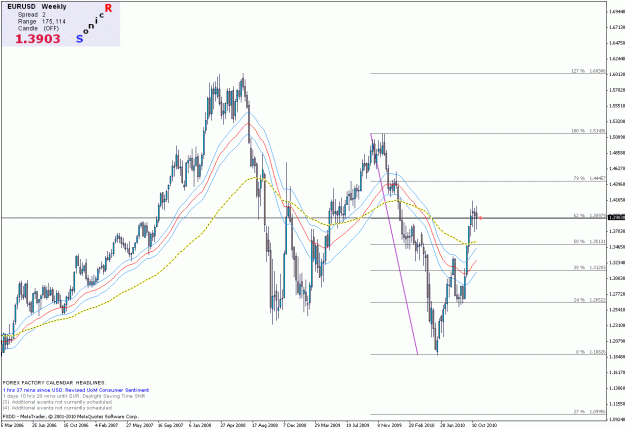
Task: Select the 50 % Fibonacci level label
Action: pyautogui.click(x=589, y=242)
